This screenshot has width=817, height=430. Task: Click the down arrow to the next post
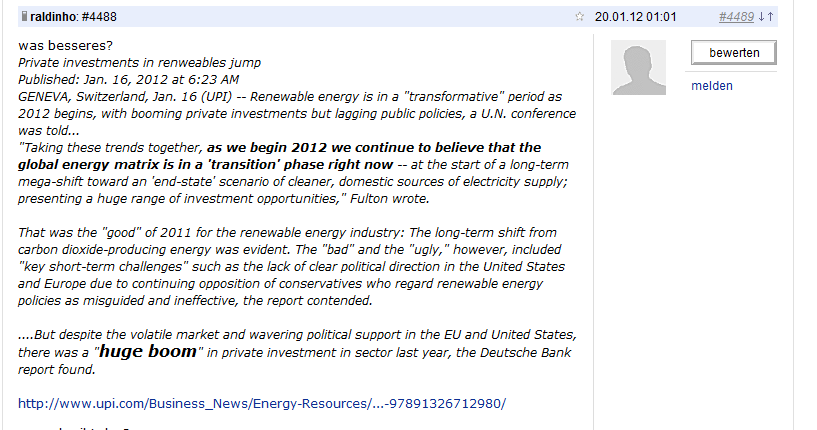(761, 17)
